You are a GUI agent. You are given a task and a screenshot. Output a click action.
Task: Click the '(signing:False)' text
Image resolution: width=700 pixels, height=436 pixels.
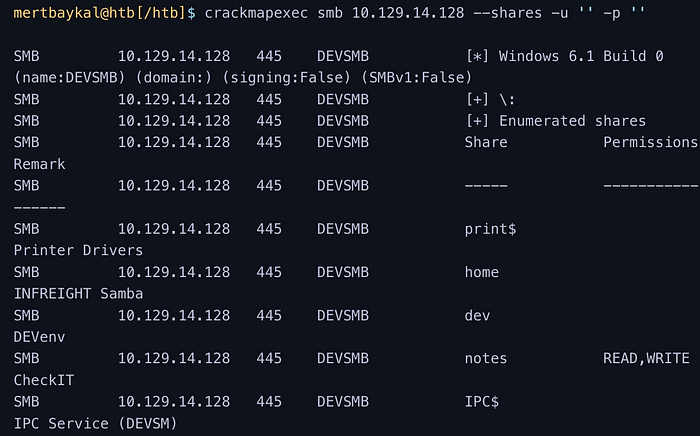coord(286,78)
